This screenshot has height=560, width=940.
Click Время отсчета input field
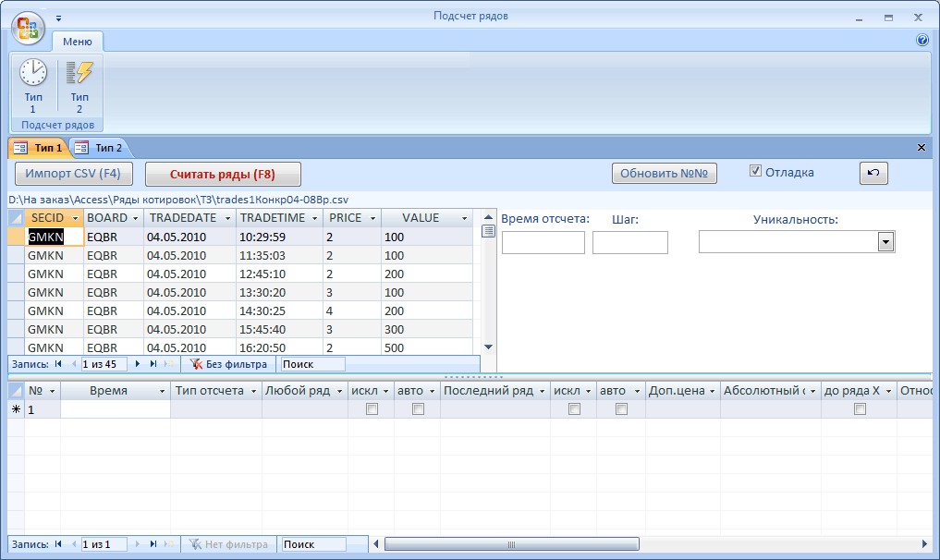(x=543, y=243)
